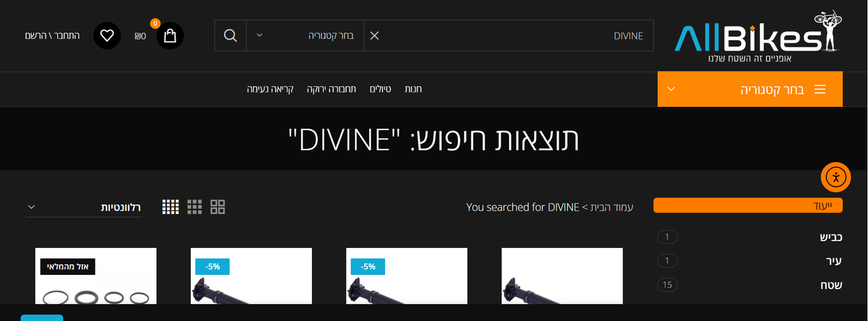Viewport: 868px width, 321px height.
Task: Open the AllBikes logo homepage link
Action: pos(759,36)
